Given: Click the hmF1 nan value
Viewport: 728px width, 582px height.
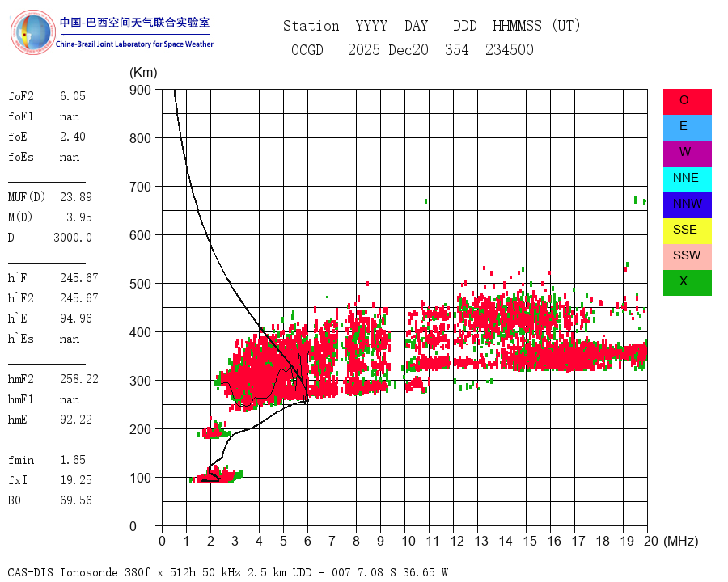Looking at the screenshot, I should pos(70,399).
